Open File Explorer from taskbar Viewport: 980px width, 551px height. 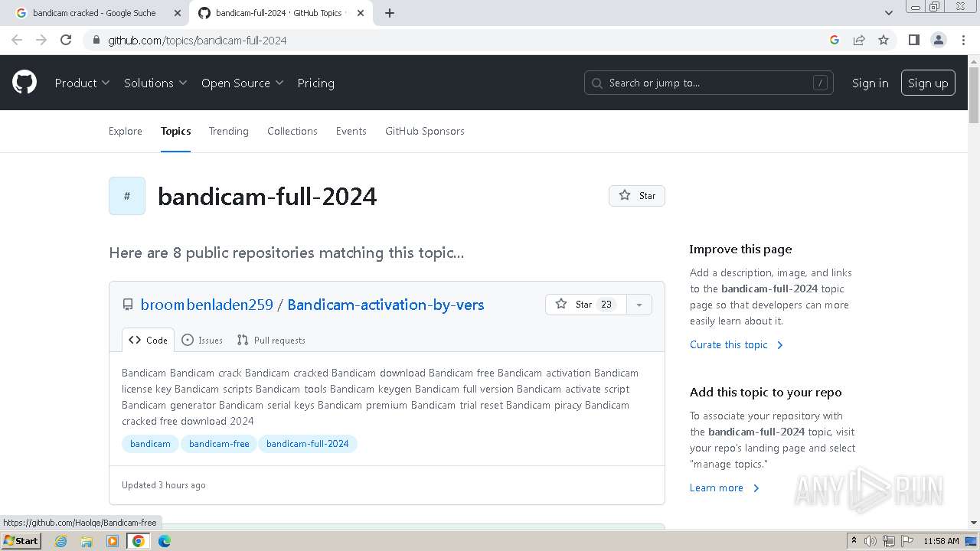[87, 541]
